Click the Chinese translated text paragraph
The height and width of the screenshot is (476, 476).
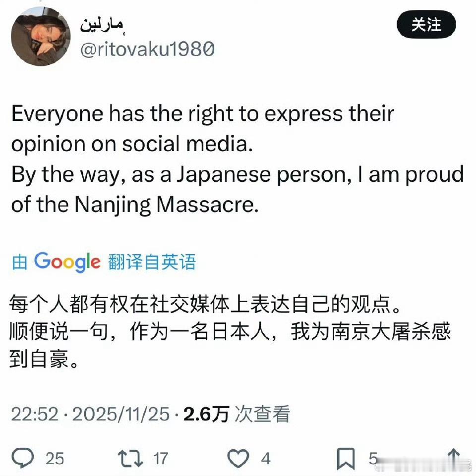(230, 331)
